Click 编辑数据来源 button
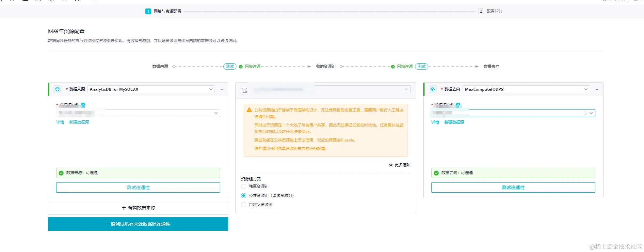644x252 pixels. (x=138, y=208)
